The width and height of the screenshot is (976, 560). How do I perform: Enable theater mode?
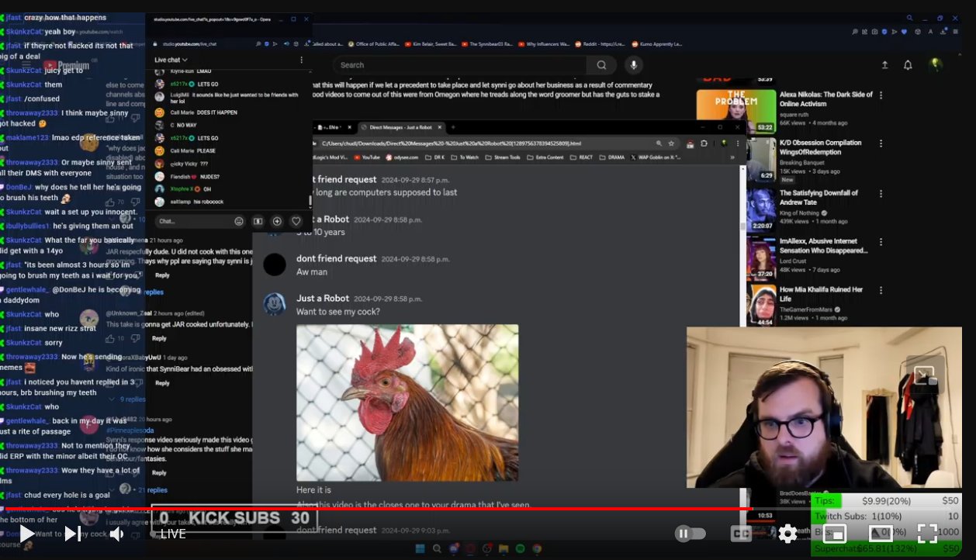pos(880,534)
